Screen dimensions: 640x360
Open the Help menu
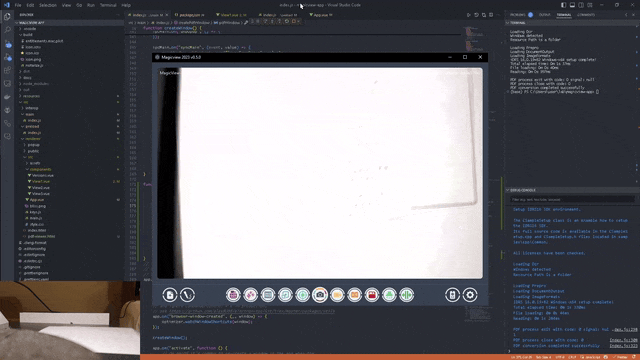pyautogui.click(x=126, y=5)
